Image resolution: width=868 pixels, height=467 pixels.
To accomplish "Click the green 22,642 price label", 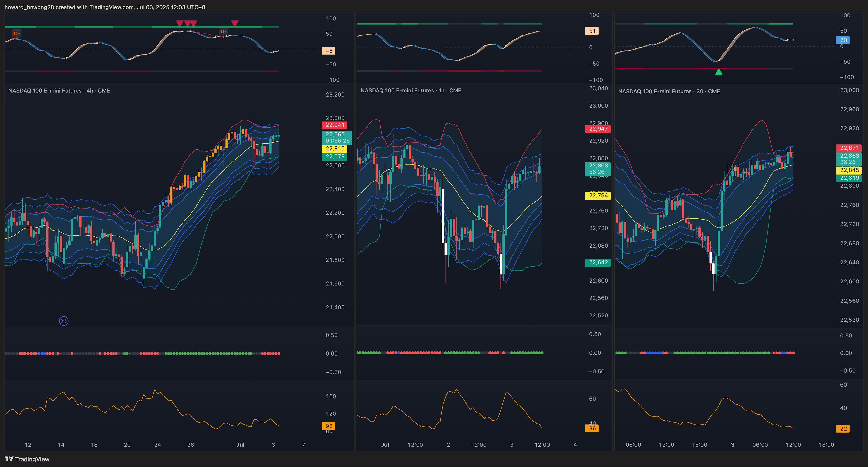I will pyautogui.click(x=598, y=262).
